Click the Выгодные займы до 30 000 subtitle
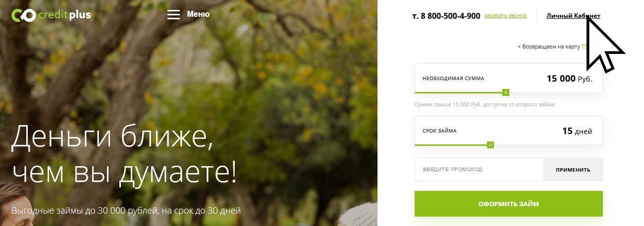 pyautogui.click(x=126, y=211)
